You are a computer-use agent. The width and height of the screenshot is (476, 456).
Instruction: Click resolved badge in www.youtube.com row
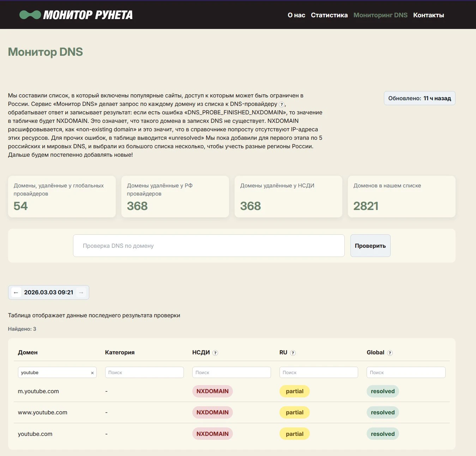coord(383,412)
